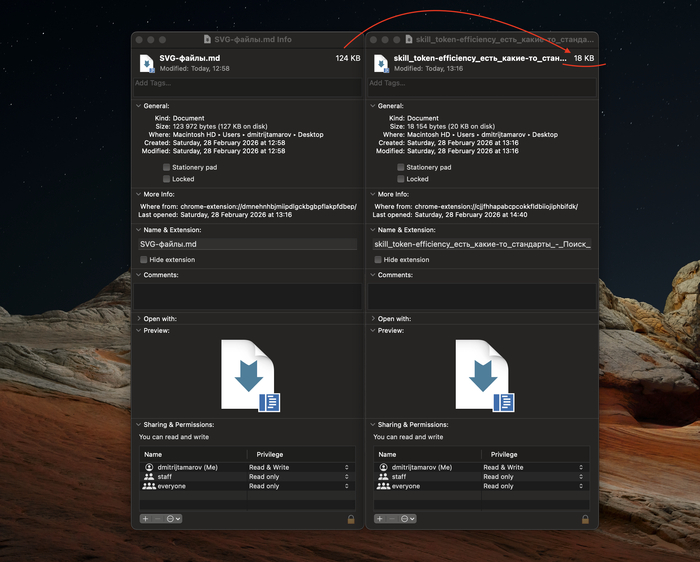Select dmitrijtamarov user icon in SVG-файлы.md window

[149, 467]
